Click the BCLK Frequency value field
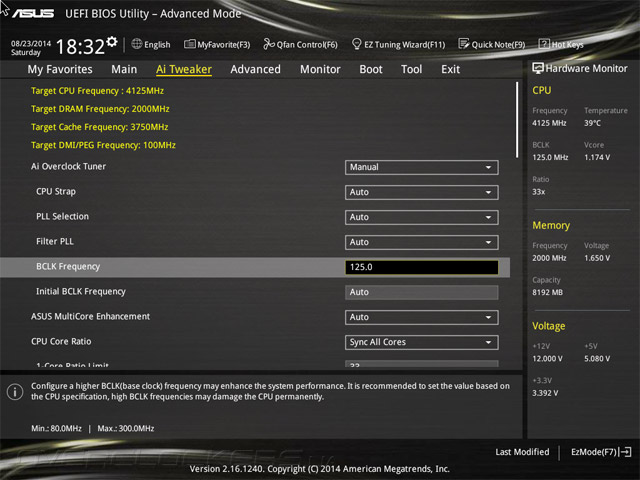 (422, 267)
